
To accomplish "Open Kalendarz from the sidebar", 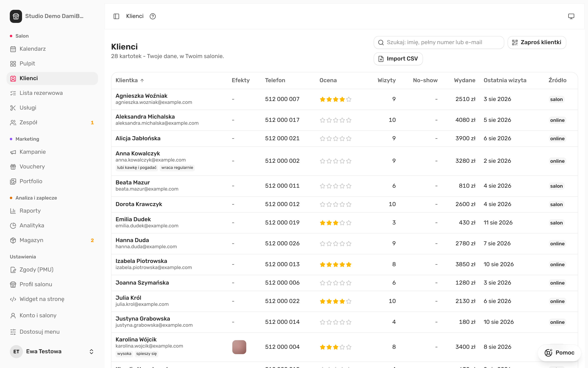I will pyautogui.click(x=52, y=49).
